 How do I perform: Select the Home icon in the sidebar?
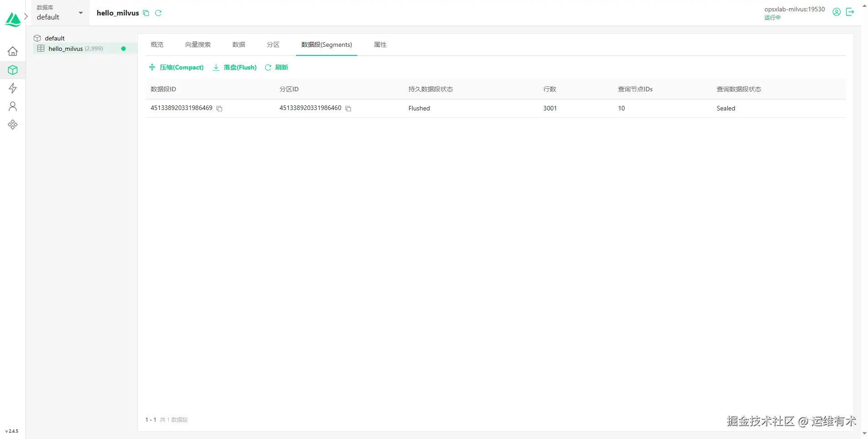pyautogui.click(x=13, y=51)
